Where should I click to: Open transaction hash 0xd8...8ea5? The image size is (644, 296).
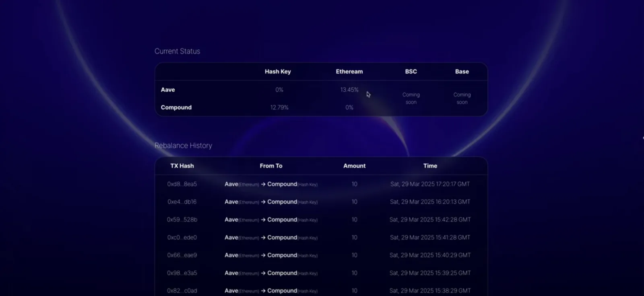click(x=182, y=184)
